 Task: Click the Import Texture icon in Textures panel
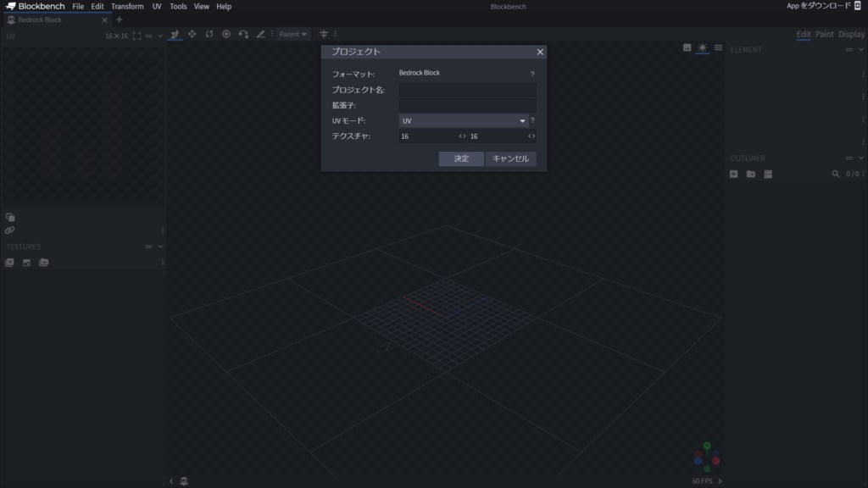pos(9,263)
